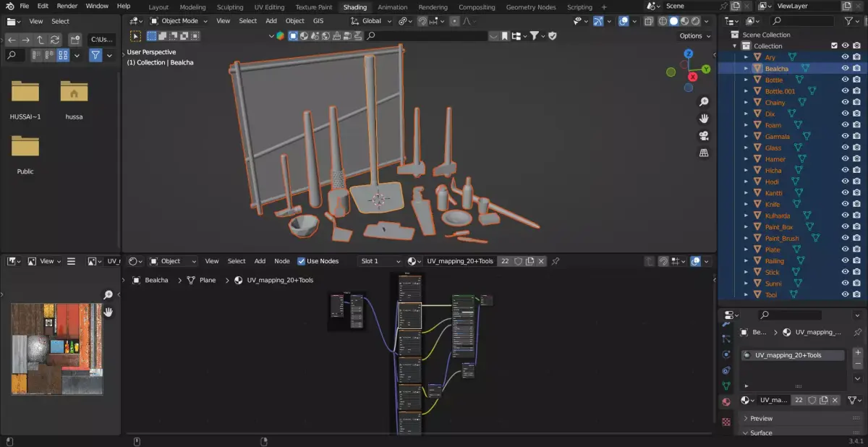The image size is (868, 447).
Task: Open the GIS menu in viewport header
Action: coord(318,21)
